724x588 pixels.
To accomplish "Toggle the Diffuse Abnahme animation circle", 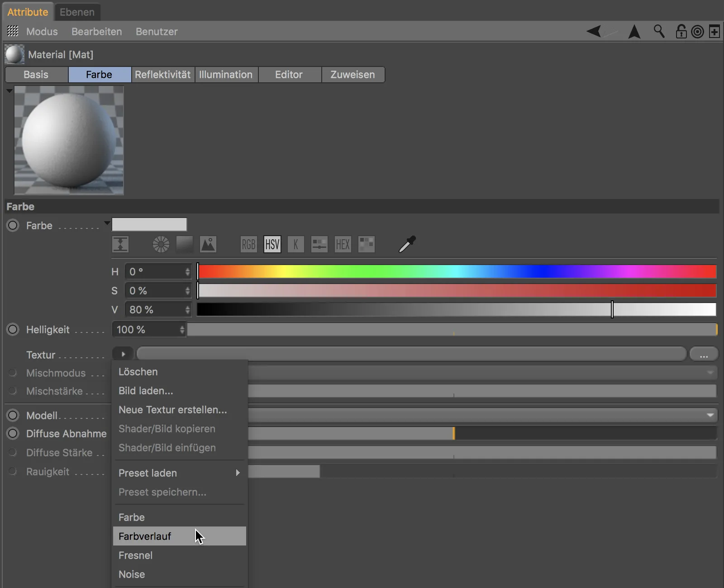I will click(x=13, y=433).
